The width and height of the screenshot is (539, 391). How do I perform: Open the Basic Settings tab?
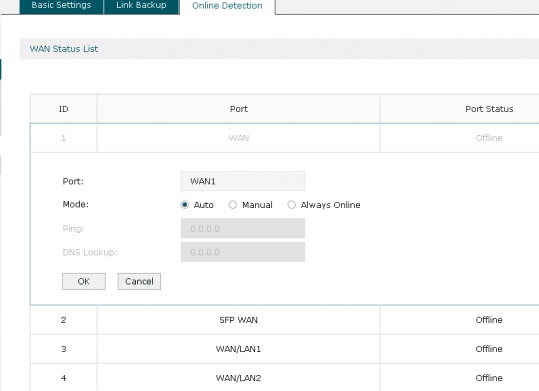62,6
